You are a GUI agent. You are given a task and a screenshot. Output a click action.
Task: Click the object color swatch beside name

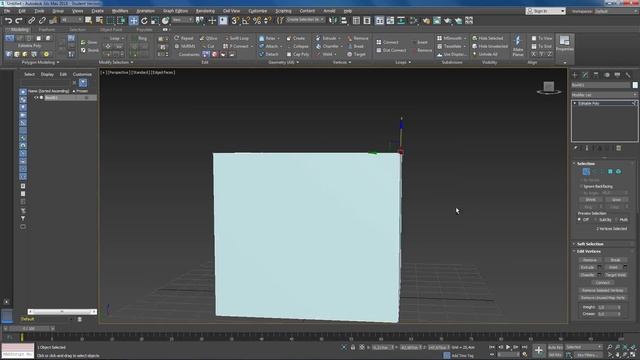click(635, 85)
